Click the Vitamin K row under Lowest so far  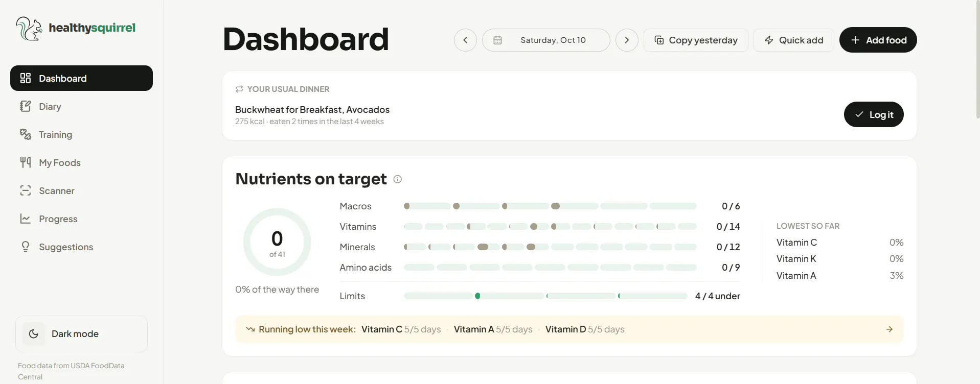coord(840,259)
